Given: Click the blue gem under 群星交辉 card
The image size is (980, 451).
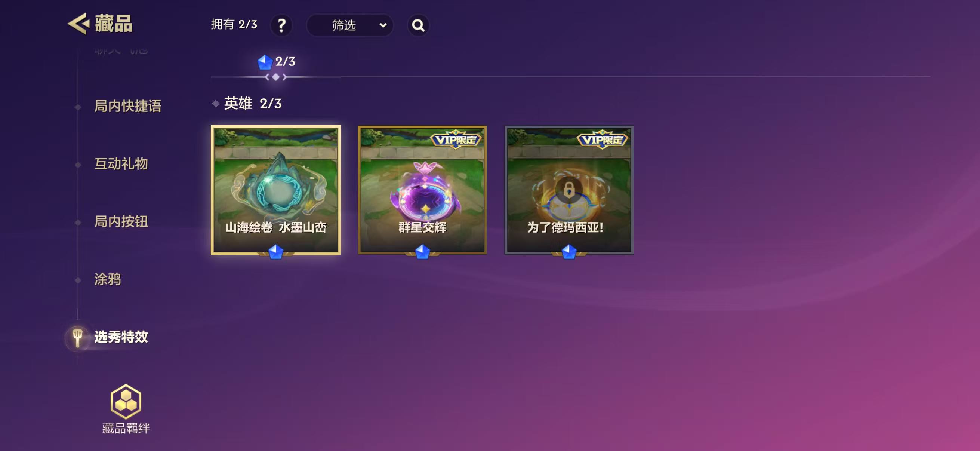Looking at the screenshot, I should 422,252.
